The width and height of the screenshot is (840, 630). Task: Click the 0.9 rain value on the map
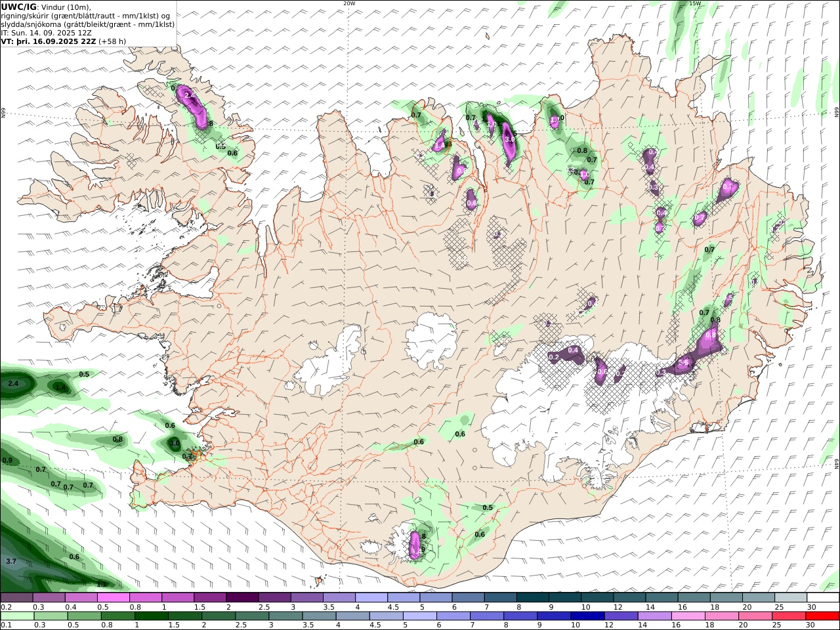[7, 461]
